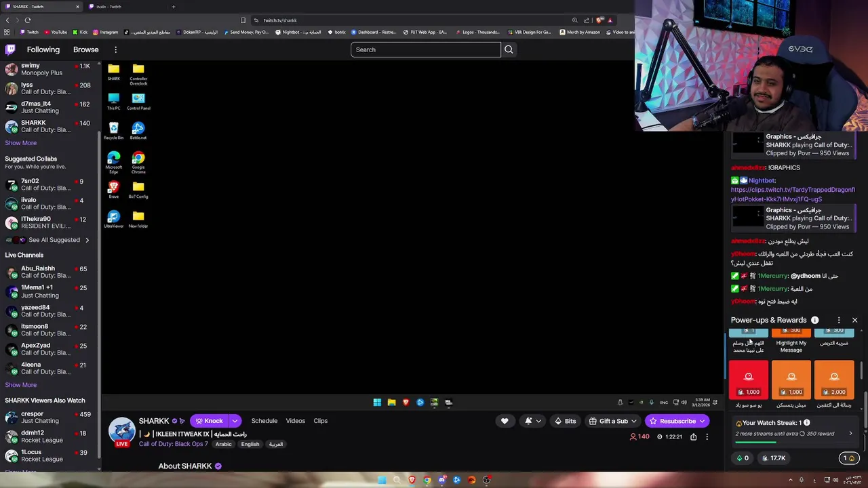This screenshot has height=488, width=868.
Task: Click the watch streak flame badge
Action: click(x=848, y=458)
